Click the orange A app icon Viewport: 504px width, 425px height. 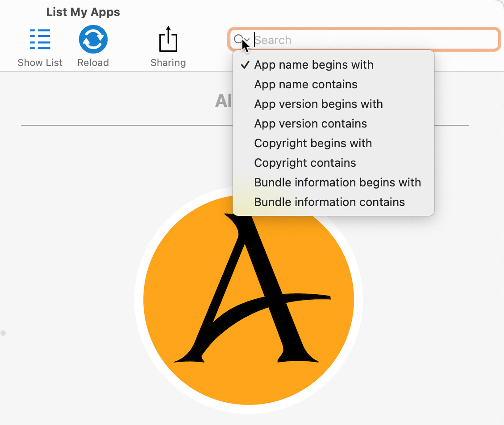click(x=249, y=300)
